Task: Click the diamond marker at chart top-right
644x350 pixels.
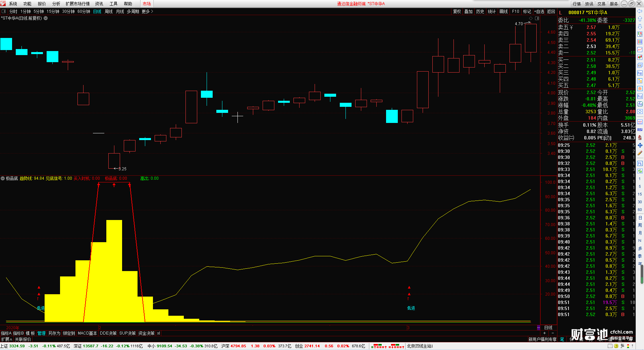Action: pyautogui.click(x=531, y=18)
